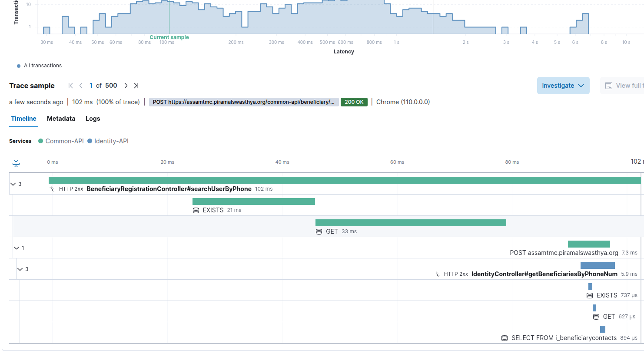This screenshot has height=357, width=644.
Task: Click transaction icon beside IdentityController span
Action: 437,274
